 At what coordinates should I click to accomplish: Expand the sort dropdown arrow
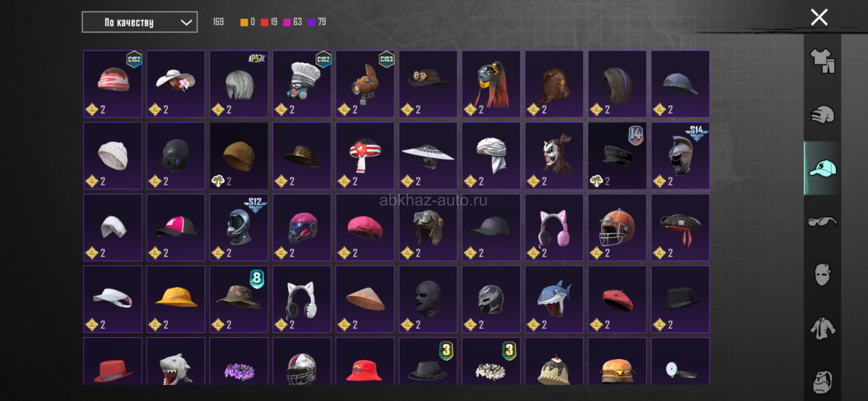coord(186,23)
